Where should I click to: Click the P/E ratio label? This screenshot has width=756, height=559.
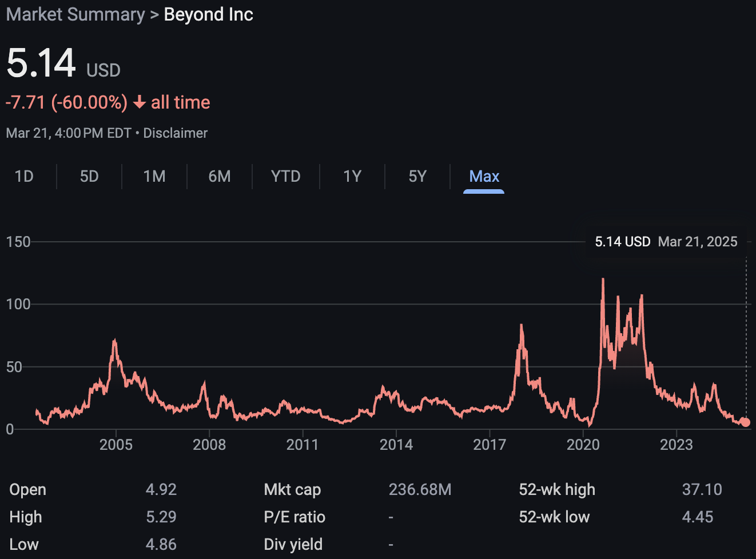coord(295,517)
